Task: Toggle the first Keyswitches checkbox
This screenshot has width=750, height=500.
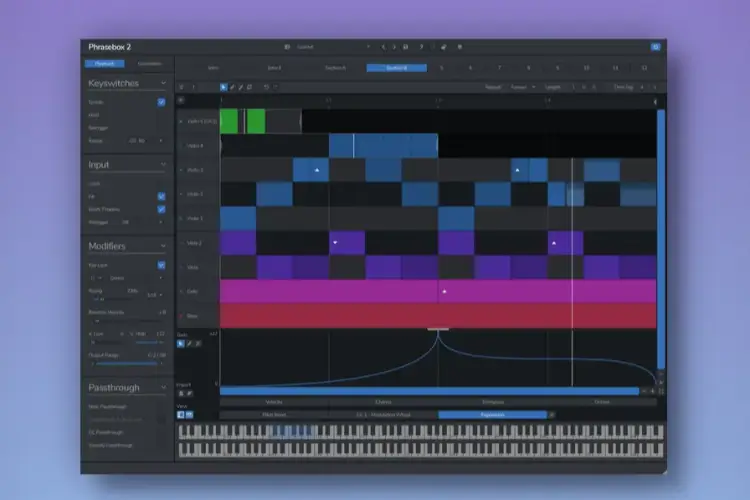Action: (161, 102)
